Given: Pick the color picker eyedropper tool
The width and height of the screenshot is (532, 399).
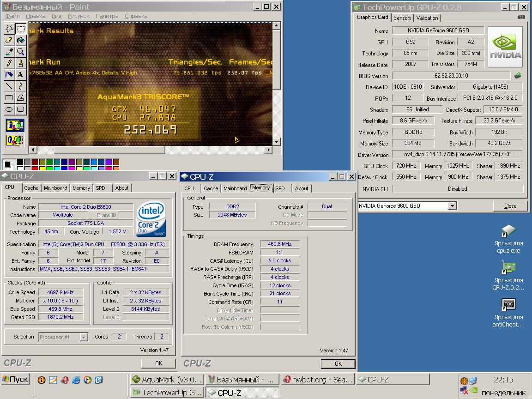Looking at the screenshot, I should coord(9,52).
